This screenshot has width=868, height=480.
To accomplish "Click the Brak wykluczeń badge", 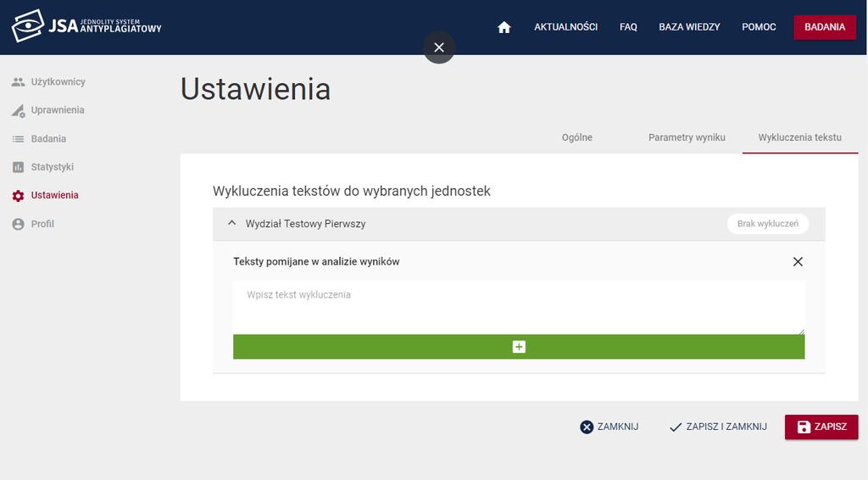I will click(768, 224).
